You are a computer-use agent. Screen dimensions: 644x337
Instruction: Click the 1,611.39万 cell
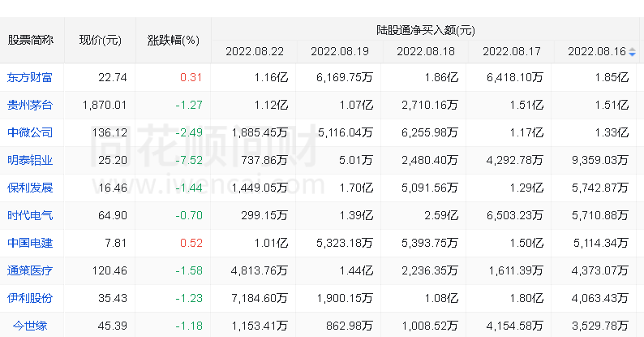coord(516,270)
